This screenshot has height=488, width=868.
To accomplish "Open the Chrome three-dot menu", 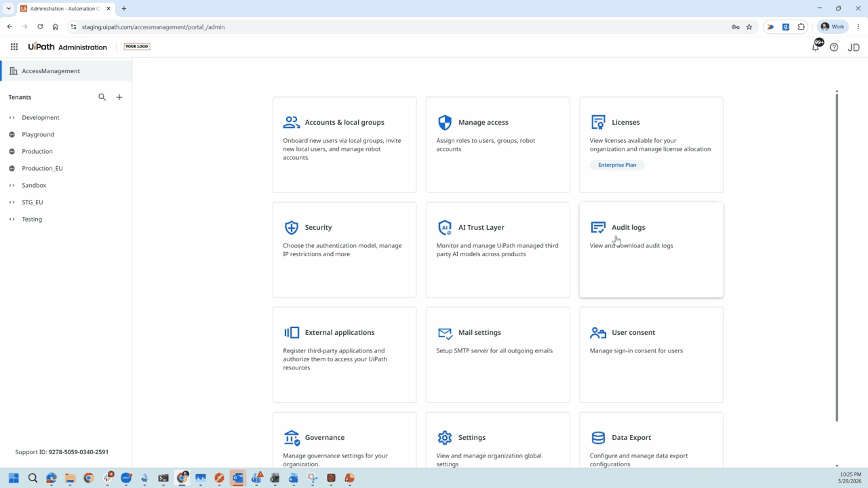I will click(x=859, y=27).
